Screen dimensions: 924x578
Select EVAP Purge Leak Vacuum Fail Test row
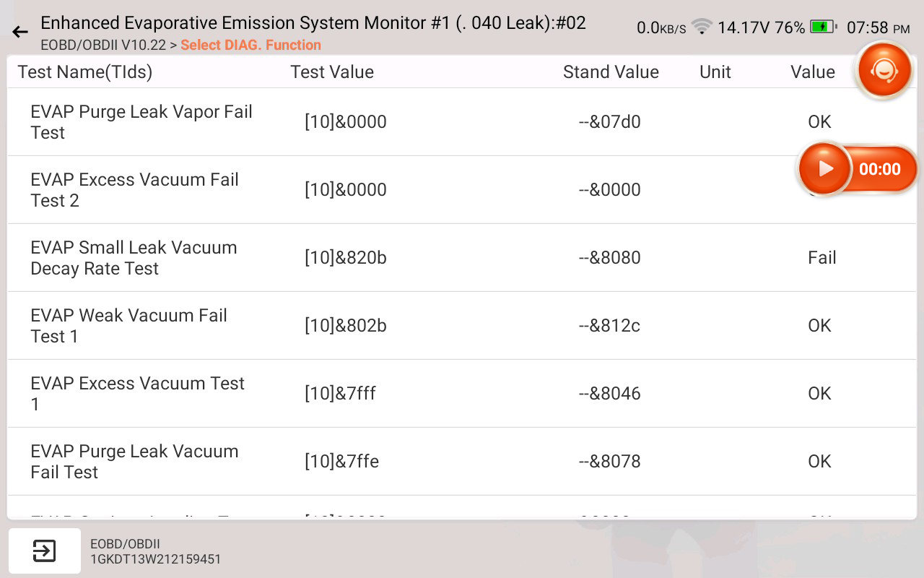click(134, 462)
